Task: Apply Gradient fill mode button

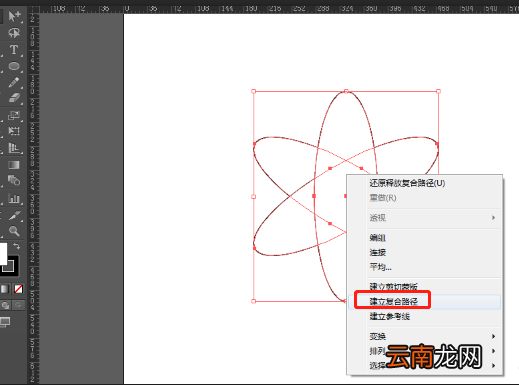Action: pos(5,289)
